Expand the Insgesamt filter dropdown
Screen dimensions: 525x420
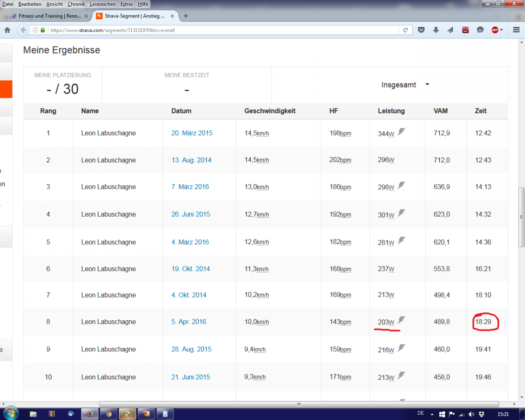pyautogui.click(x=427, y=84)
